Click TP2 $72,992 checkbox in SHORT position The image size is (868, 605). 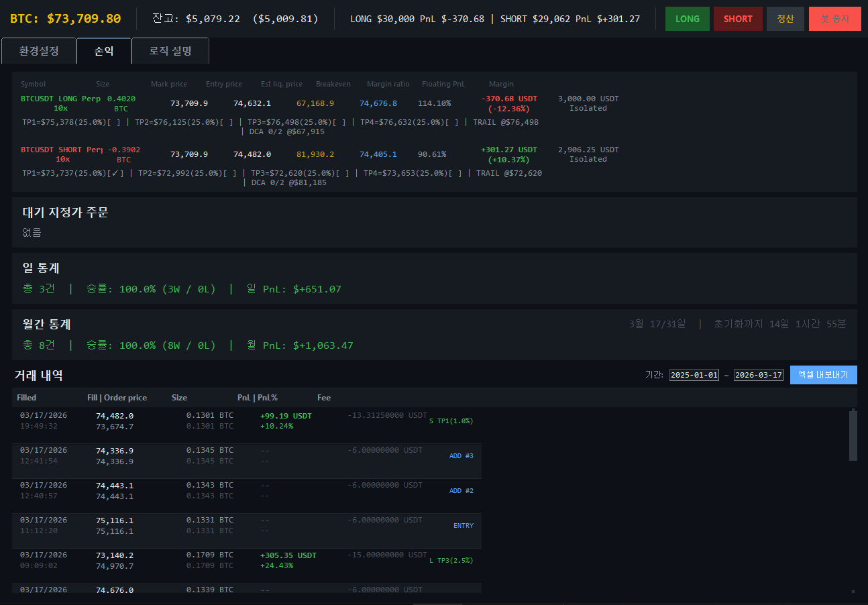[229, 173]
